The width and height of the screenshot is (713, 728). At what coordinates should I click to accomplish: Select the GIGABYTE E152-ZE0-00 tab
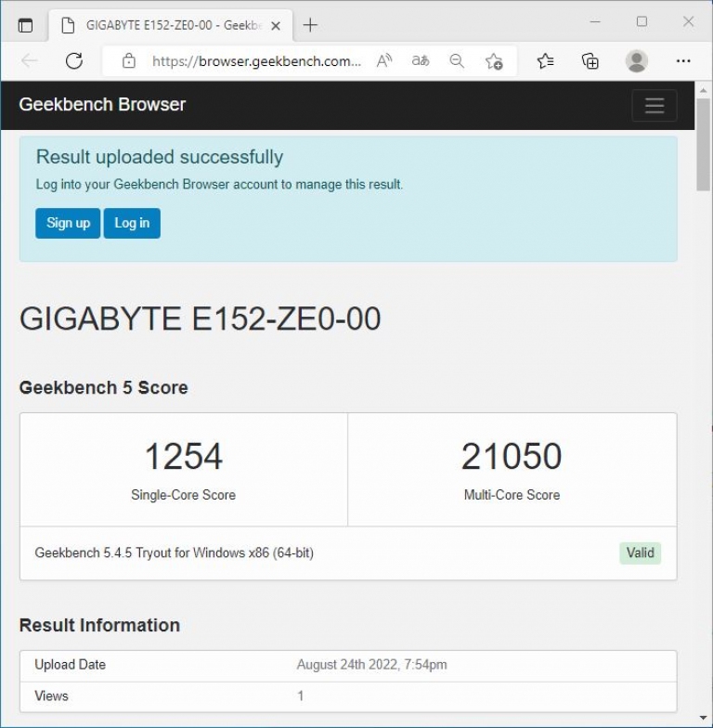click(x=171, y=25)
